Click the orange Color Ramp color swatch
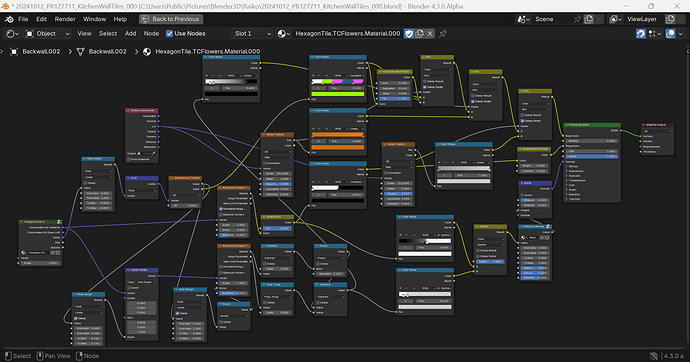 pyautogui.click(x=338, y=147)
